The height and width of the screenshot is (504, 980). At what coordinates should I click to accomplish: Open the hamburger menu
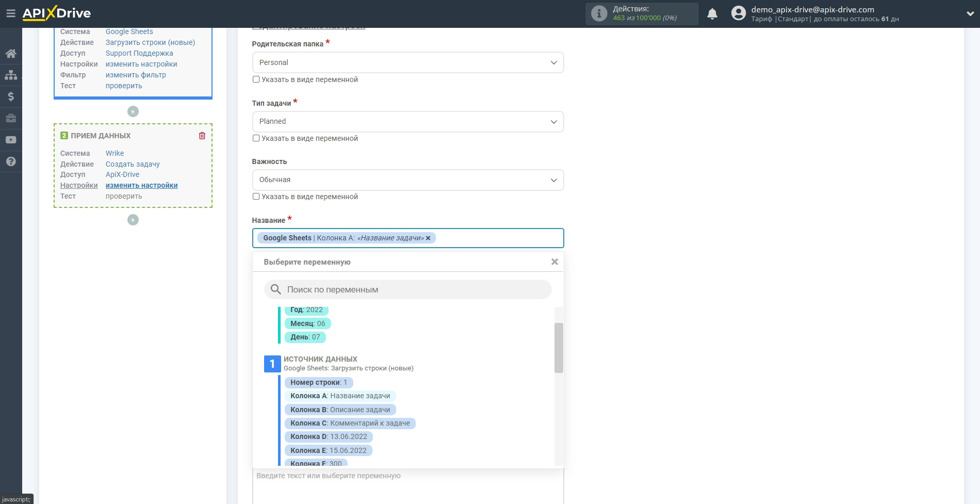(10, 13)
